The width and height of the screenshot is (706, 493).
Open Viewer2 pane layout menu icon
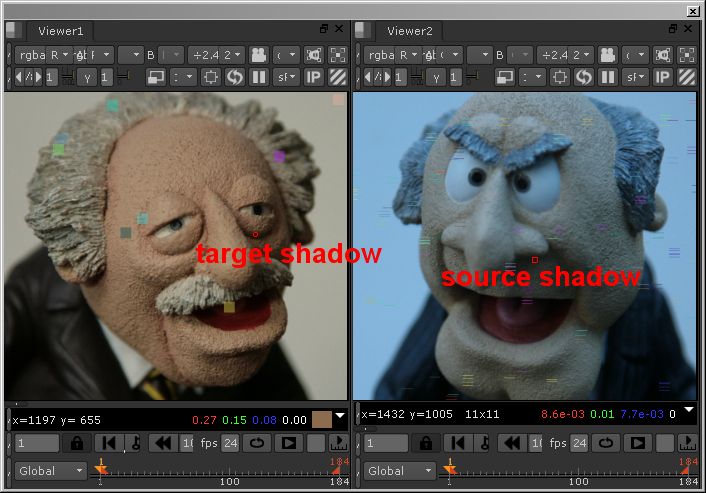click(365, 30)
